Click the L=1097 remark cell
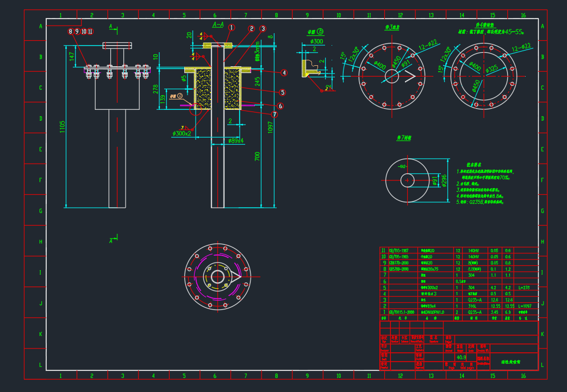Image resolution: width=567 pixels, height=392 pixels. point(526,306)
